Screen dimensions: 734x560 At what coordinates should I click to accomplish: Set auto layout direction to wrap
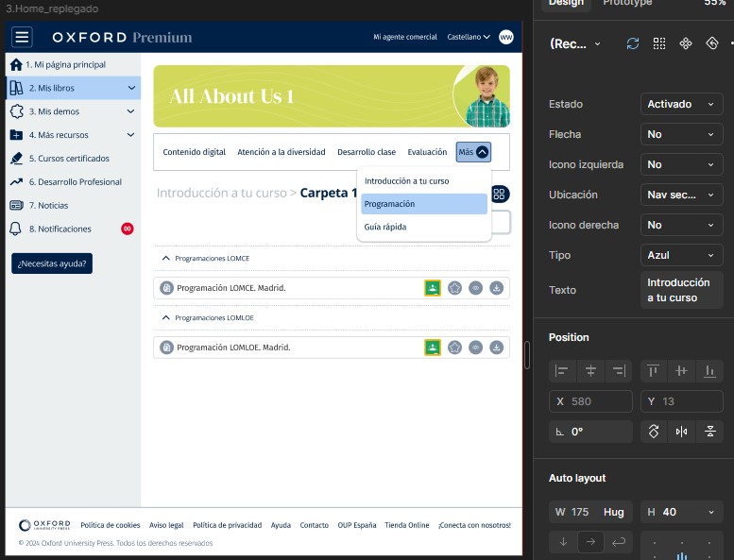tap(619, 542)
